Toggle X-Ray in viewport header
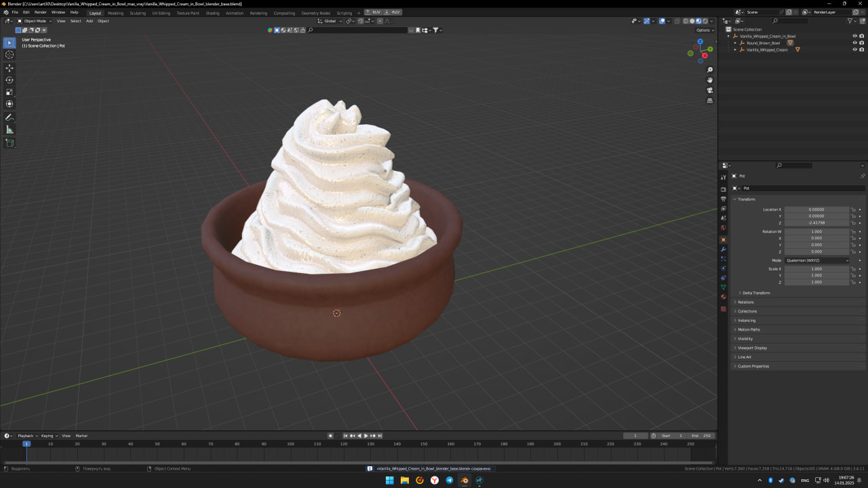Viewport: 868px width, 488px height. pyautogui.click(x=677, y=21)
